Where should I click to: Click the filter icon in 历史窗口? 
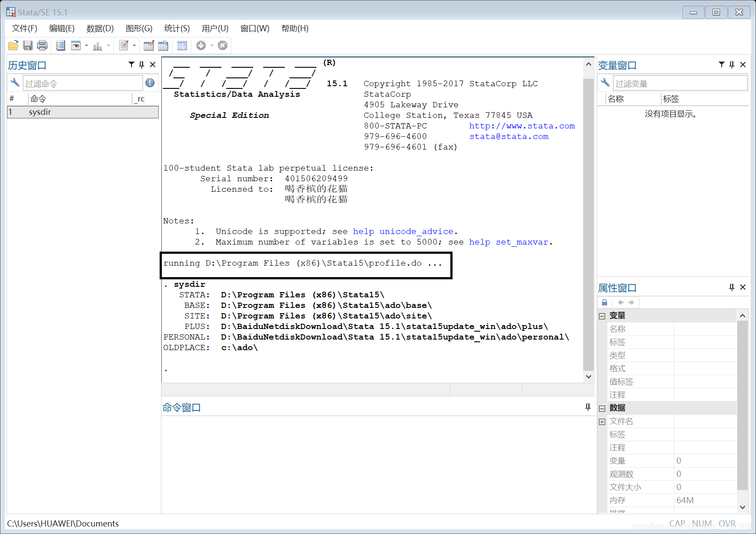click(131, 65)
